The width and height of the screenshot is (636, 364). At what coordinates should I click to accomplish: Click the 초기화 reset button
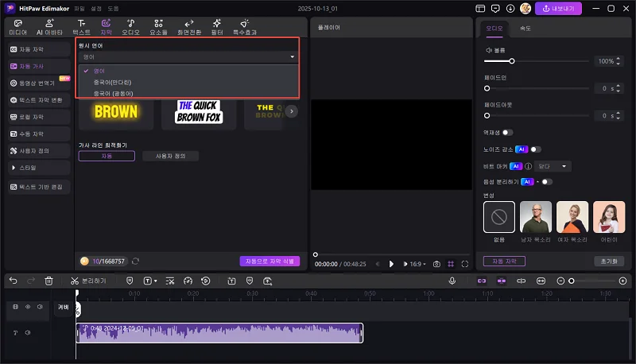point(609,261)
